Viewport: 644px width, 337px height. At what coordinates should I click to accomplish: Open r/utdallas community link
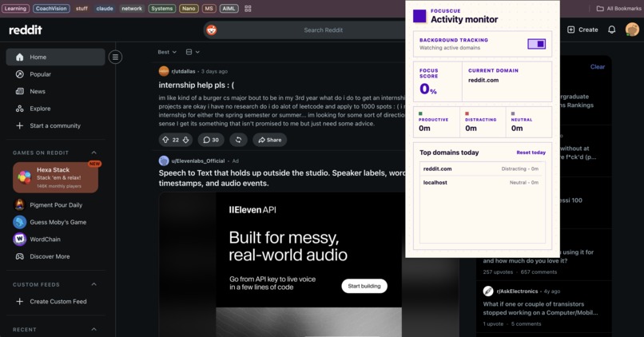pos(183,71)
